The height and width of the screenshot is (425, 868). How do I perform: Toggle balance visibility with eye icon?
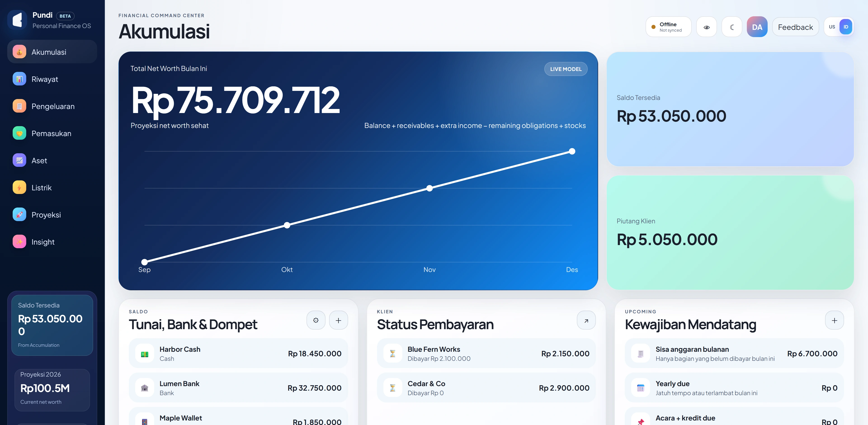point(707,27)
